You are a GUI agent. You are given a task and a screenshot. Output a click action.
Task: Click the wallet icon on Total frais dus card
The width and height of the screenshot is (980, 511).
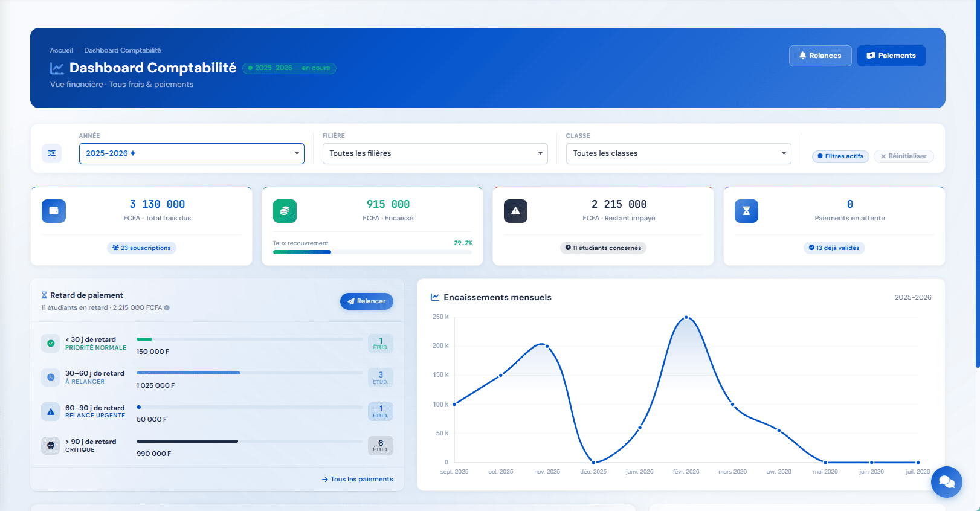(x=54, y=211)
